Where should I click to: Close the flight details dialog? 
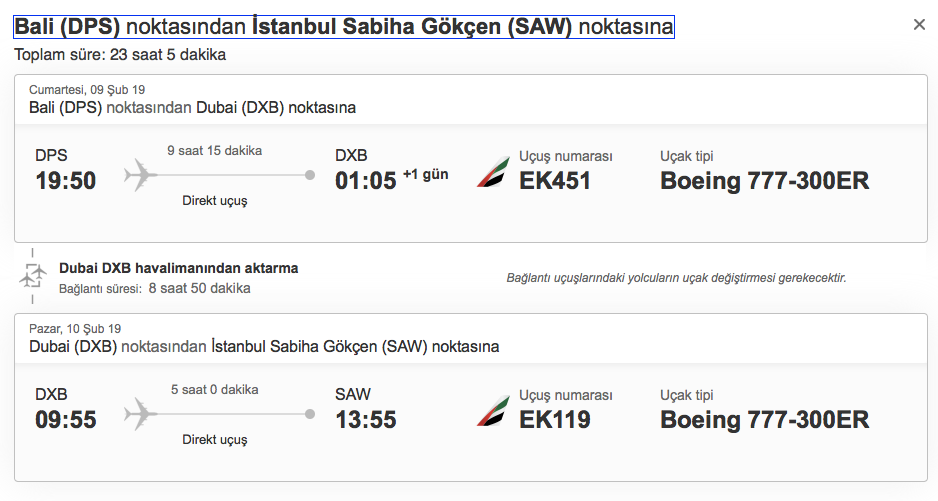[919, 25]
